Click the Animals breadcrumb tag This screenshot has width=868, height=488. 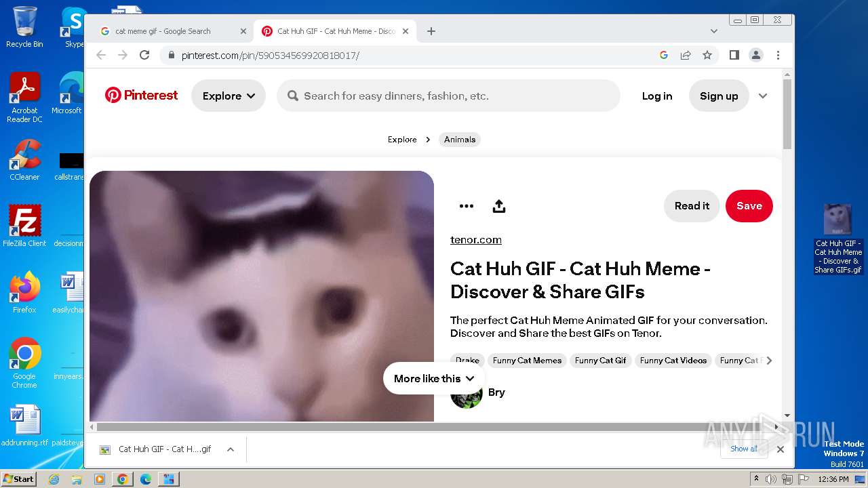click(460, 140)
